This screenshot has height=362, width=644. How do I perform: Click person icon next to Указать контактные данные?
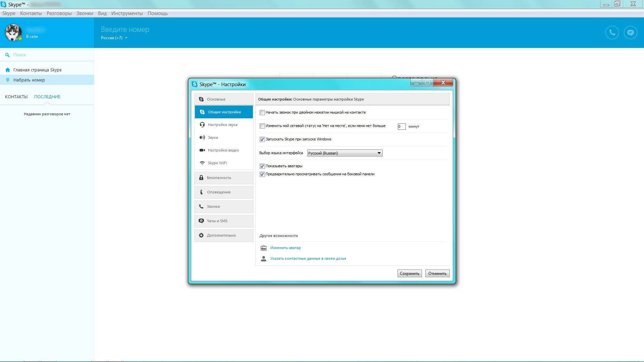[x=264, y=259]
